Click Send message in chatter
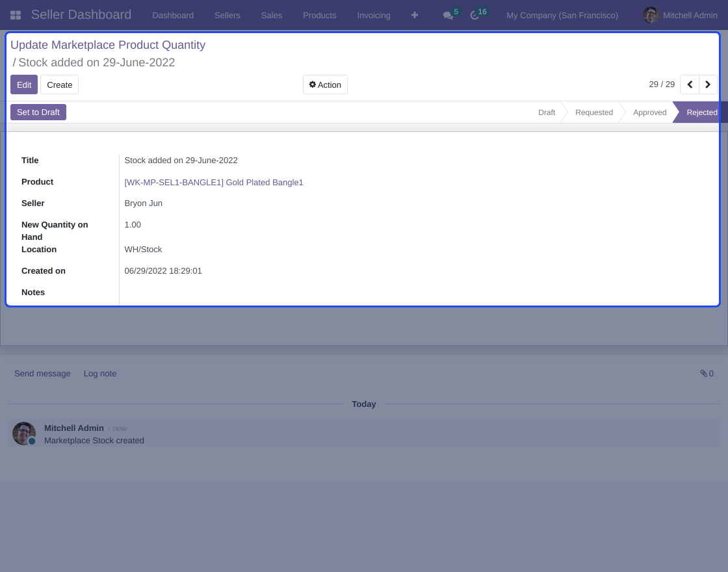Viewport: 728px width, 572px height. coord(42,374)
